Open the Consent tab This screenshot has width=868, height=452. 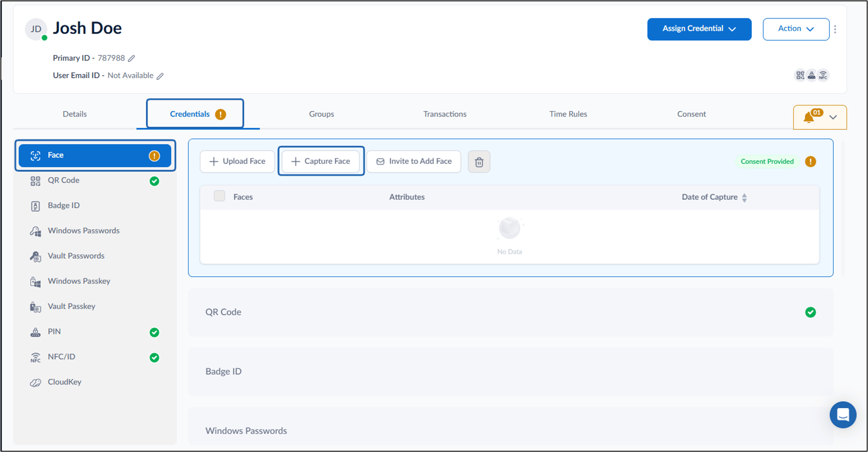pos(691,114)
